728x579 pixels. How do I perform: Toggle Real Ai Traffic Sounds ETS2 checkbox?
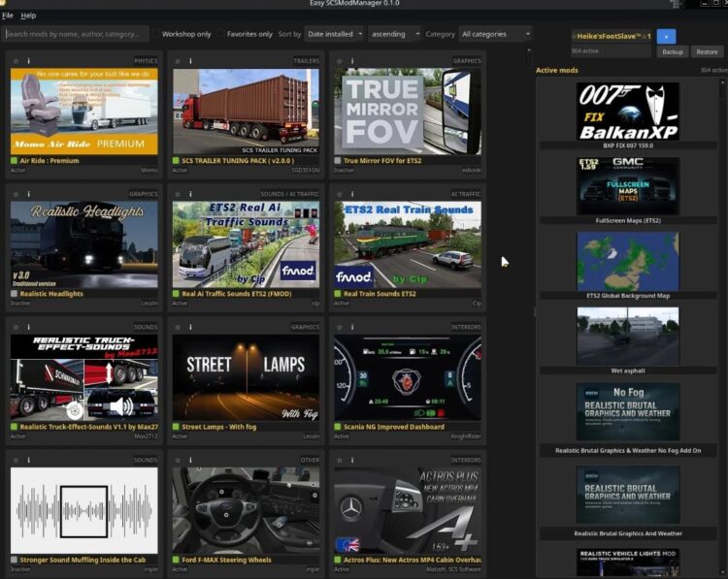pos(176,294)
